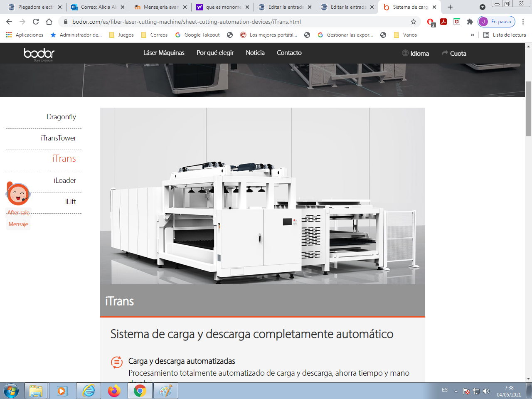Close the Sistema de carg tab
Image resolution: width=532 pixels, height=399 pixels.
pyautogui.click(x=434, y=7)
